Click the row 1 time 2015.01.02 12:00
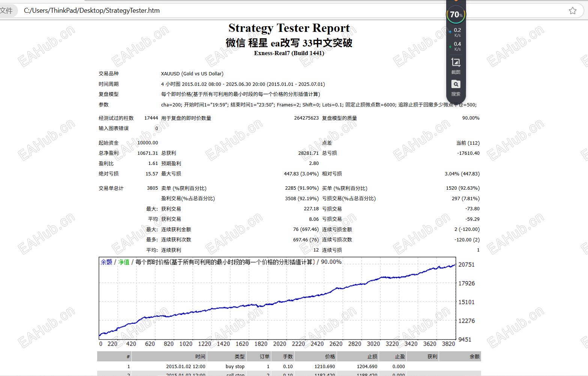 pos(186,367)
